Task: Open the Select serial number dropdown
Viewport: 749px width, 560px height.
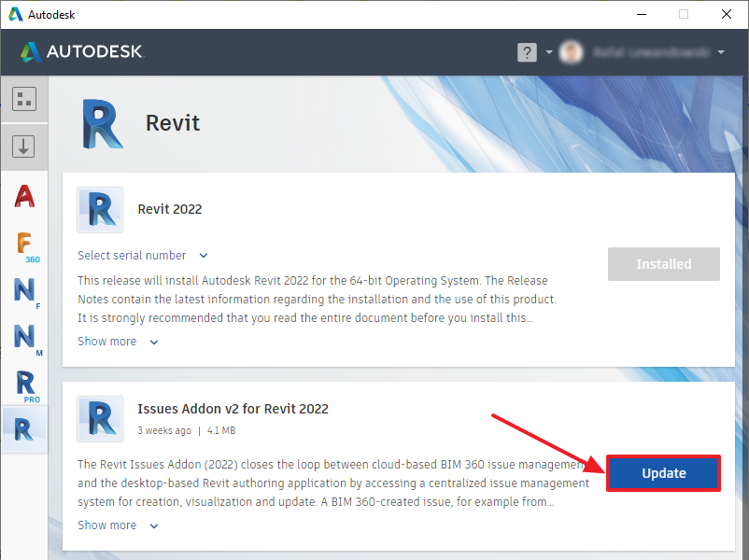Action: [x=142, y=255]
